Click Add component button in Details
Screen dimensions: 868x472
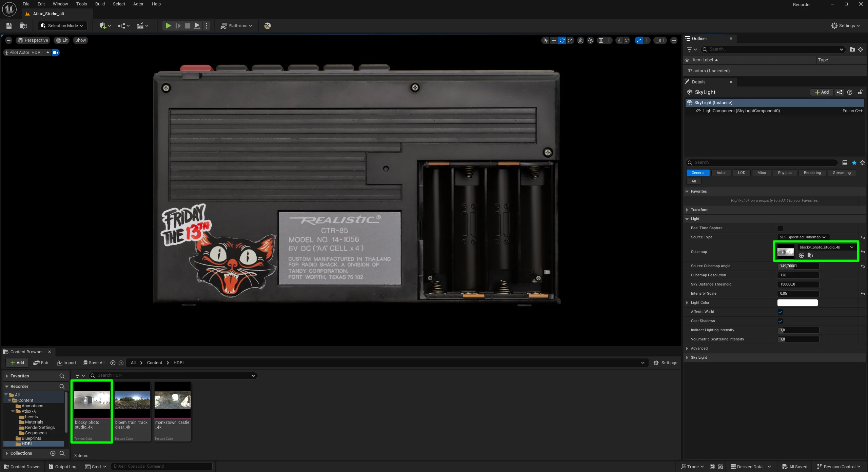coord(822,92)
